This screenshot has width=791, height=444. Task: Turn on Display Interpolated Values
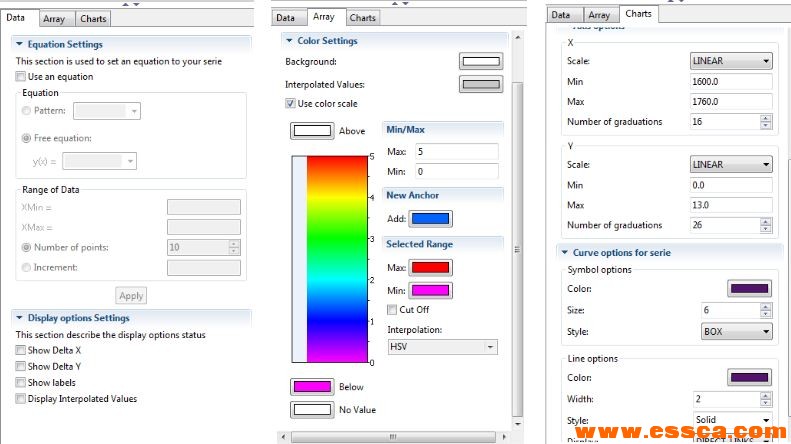coord(21,399)
